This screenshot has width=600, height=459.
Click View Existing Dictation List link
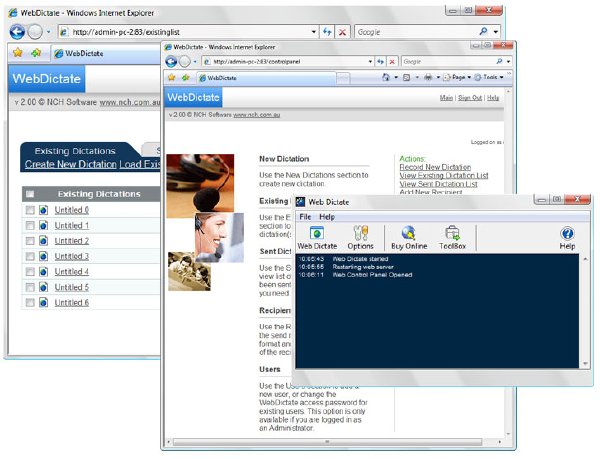[444, 176]
